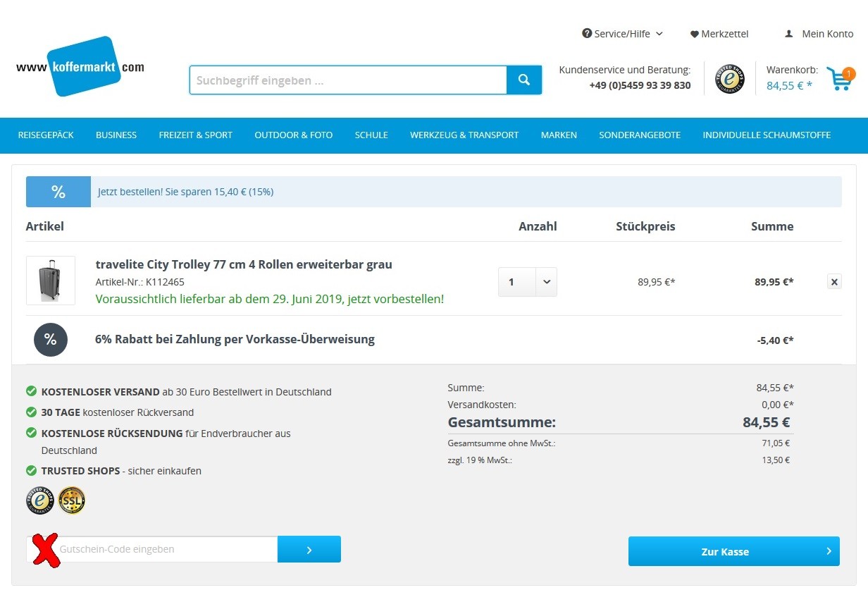The height and width of the screenshot is (602, 868).
Task: Click the koffermarkt.com logo
Action: point(80,67)
